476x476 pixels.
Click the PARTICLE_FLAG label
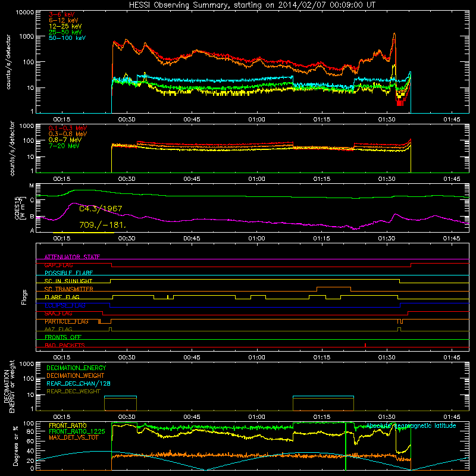tap(67, 321)
